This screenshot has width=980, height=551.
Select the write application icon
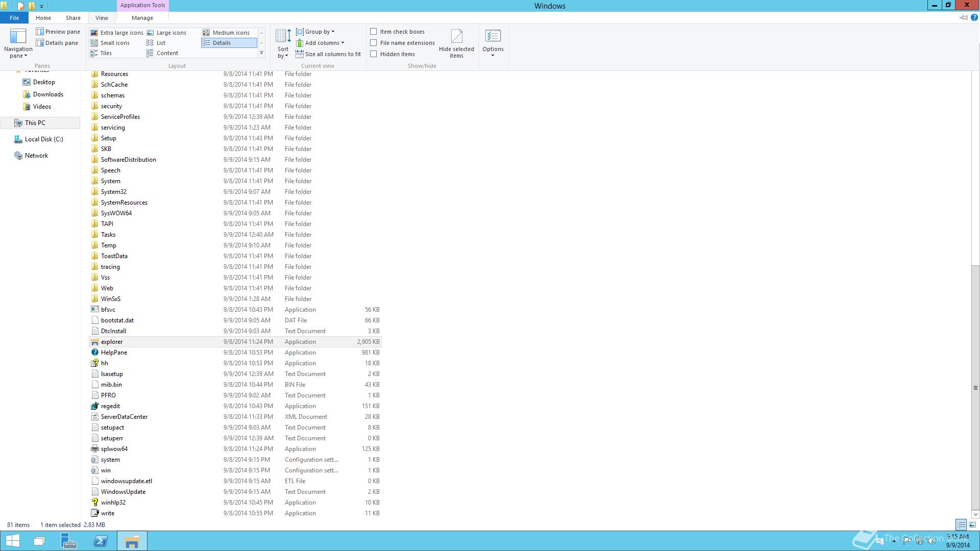(94, 513)
